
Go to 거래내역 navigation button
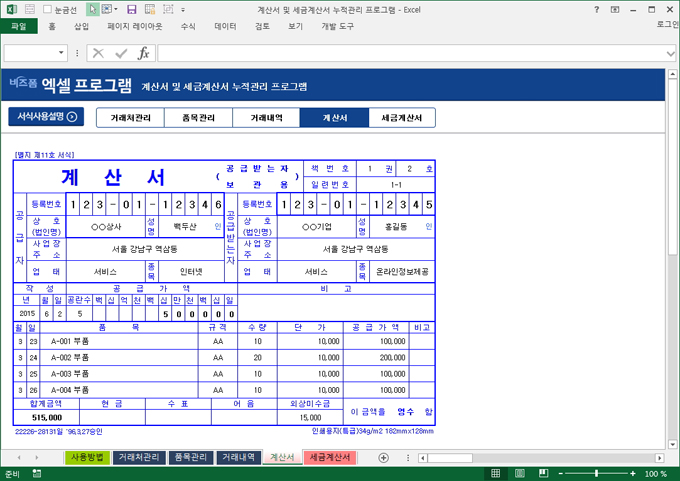click(266, 118)
